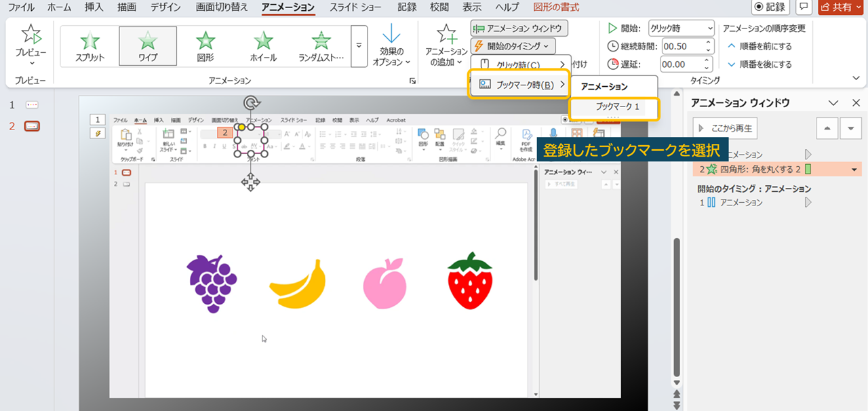The image size is (868, 411).
Task: Expand the animation effects gallery
Action: pos(359,46)
